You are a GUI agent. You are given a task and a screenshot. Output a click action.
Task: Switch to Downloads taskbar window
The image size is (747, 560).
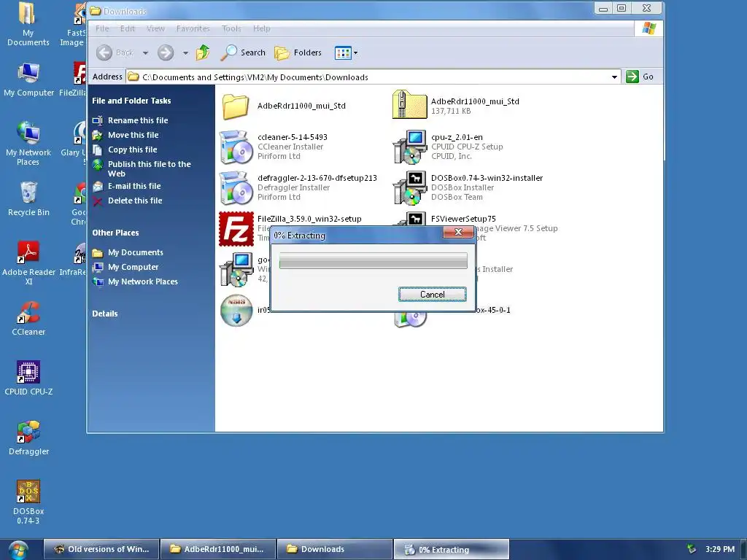click(335, 549)
